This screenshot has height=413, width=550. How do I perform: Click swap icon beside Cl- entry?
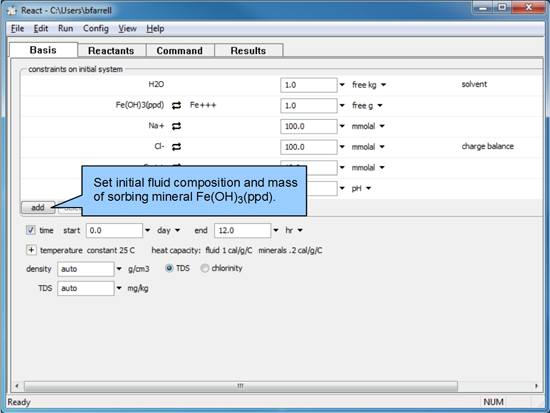(x=176, y=147)
